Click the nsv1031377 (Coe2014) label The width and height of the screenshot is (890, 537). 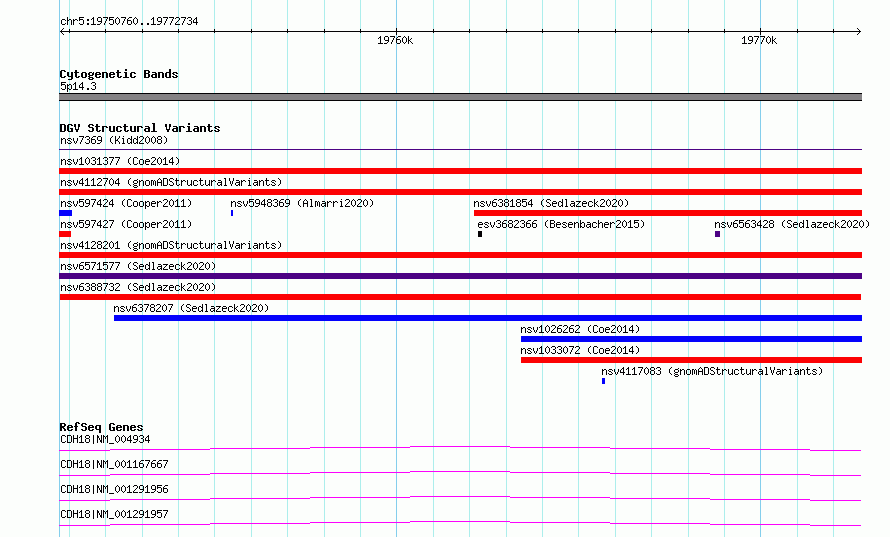pos(120,161)
